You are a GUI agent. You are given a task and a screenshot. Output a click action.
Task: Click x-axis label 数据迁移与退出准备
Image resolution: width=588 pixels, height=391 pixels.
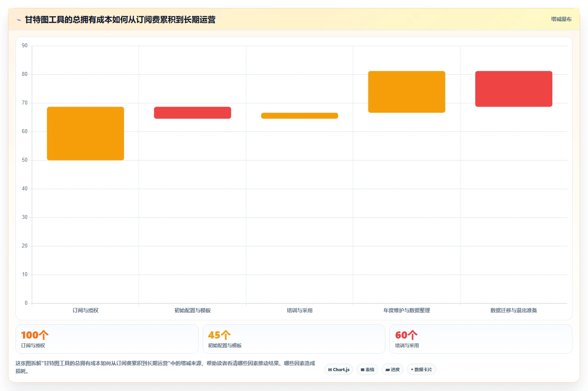514,310
